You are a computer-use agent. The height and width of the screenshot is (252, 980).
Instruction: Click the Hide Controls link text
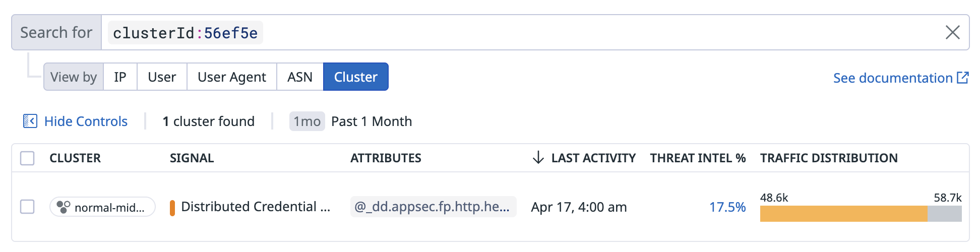(x=86, y=121)
